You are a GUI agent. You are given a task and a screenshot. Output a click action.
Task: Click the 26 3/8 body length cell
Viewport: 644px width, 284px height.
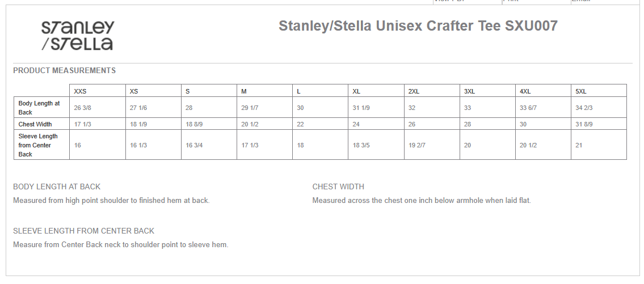(x=83, y=108)
